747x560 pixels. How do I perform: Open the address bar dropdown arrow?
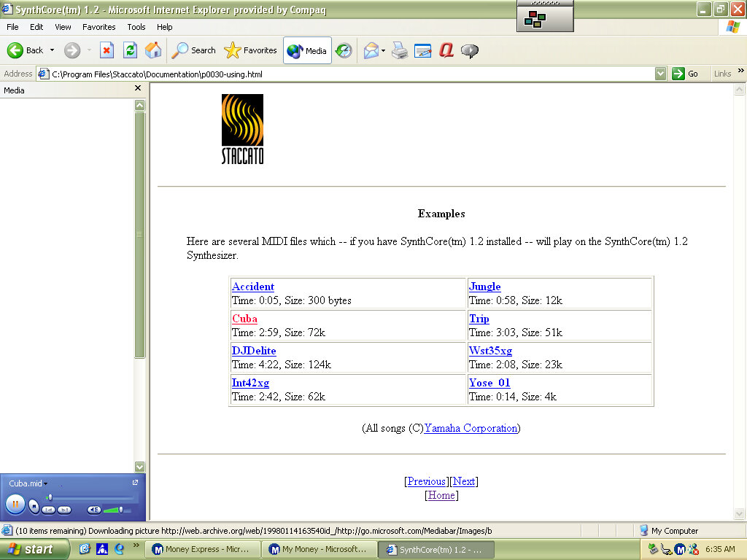pos(660,74)
